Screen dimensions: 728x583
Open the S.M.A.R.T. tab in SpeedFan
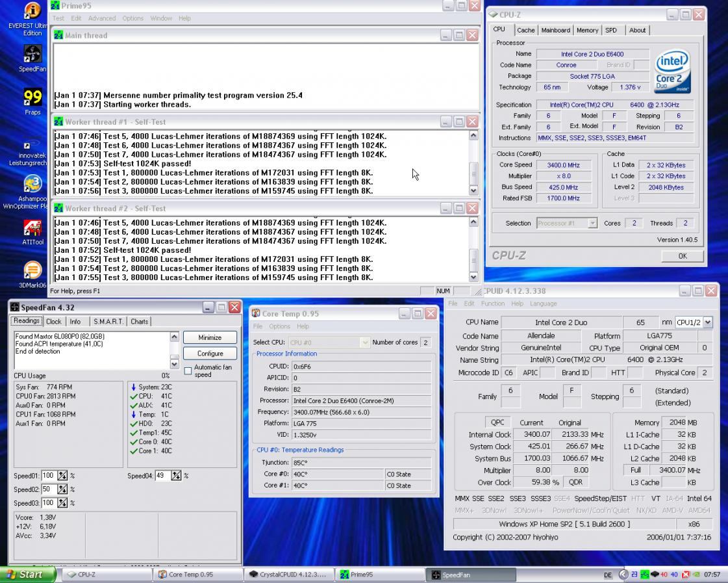tap(108, 322)
